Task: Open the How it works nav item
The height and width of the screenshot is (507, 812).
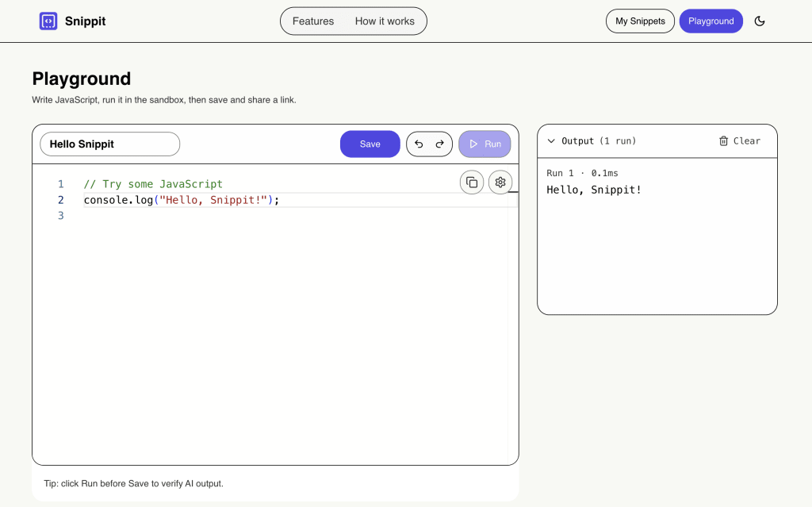Action: click(385, 21)
